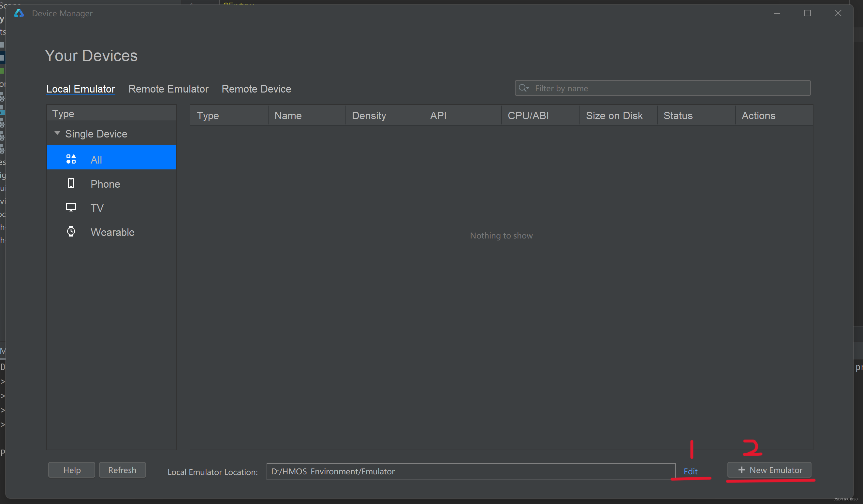Click the Phone device icon
Screen dimensions: 863x504
coord(71,183)
